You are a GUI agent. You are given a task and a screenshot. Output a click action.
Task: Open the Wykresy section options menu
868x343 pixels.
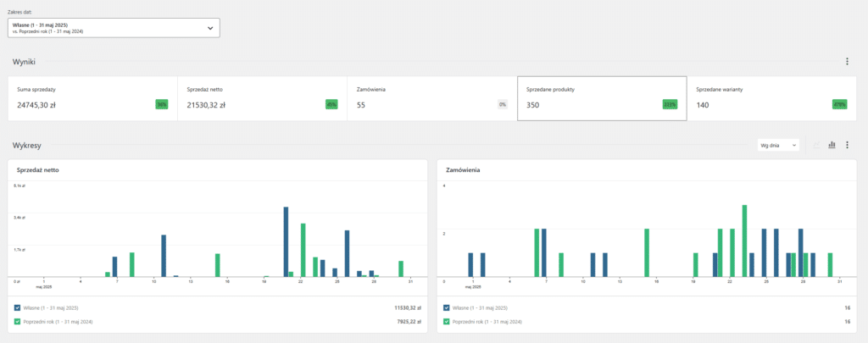point(847,146)
